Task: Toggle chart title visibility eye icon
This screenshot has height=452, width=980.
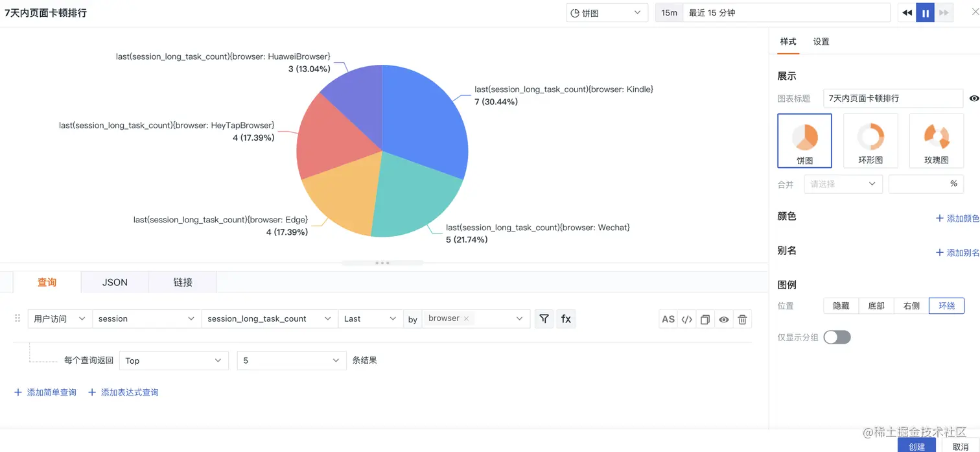Action: pos(974,99)
